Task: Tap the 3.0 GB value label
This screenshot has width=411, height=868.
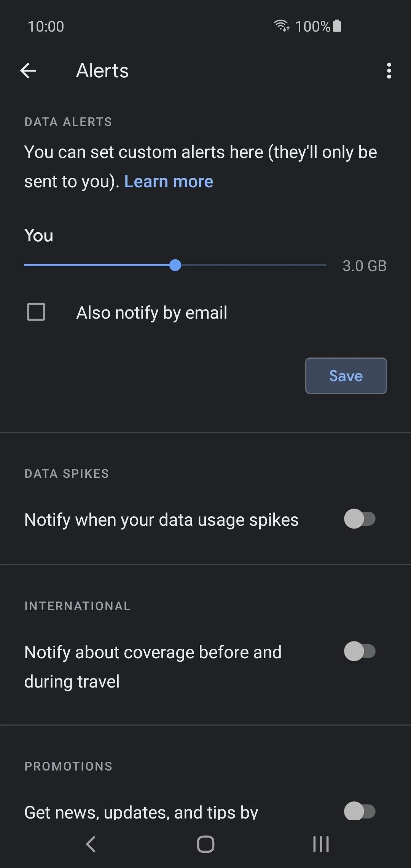Action: pyautogui.click(x=365, y=266)
